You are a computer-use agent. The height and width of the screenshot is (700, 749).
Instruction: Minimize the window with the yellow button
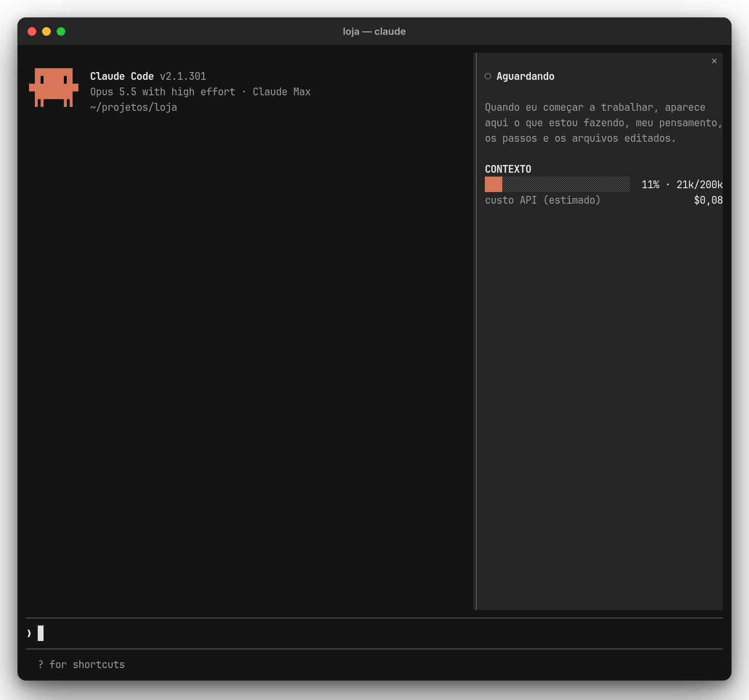pyautogui.click(x=46, y=31)
